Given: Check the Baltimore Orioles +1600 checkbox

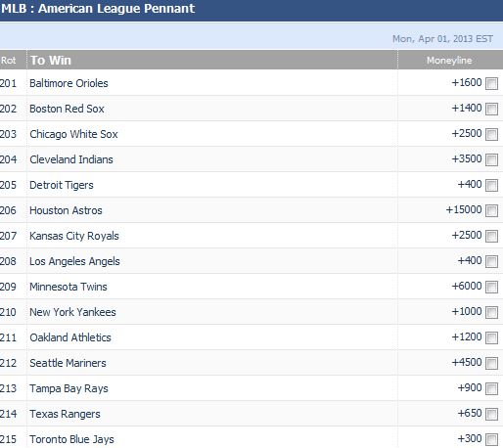Looking at the screenshot, I should coord(491,83).
